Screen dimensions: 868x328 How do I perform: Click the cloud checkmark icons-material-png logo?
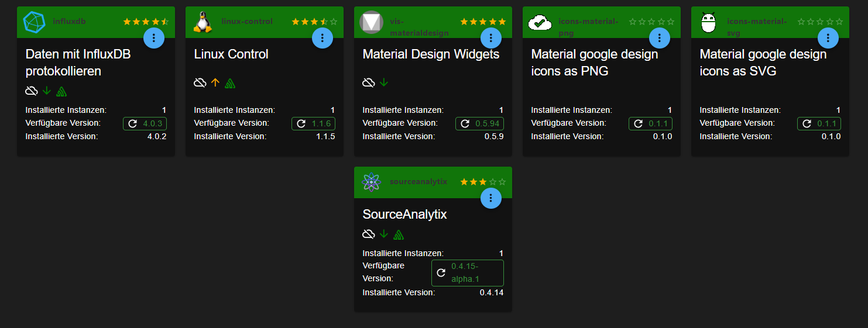click(540, 22)
